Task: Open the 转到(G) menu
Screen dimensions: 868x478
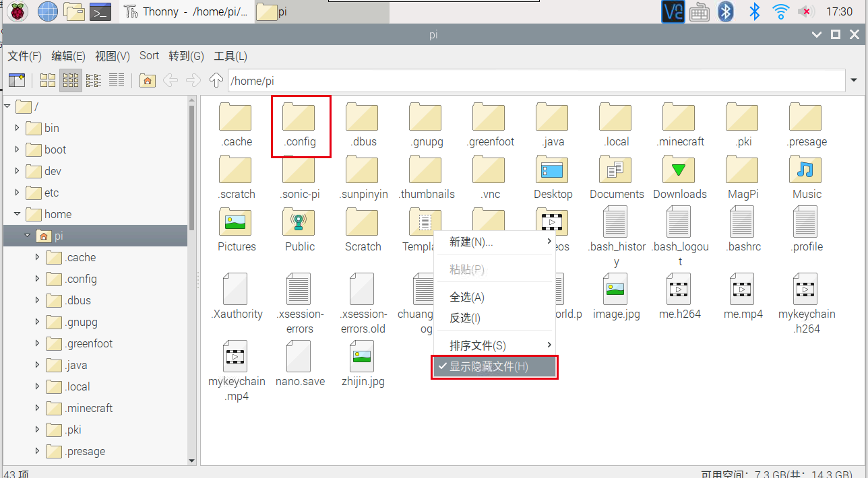Action: 187,56
